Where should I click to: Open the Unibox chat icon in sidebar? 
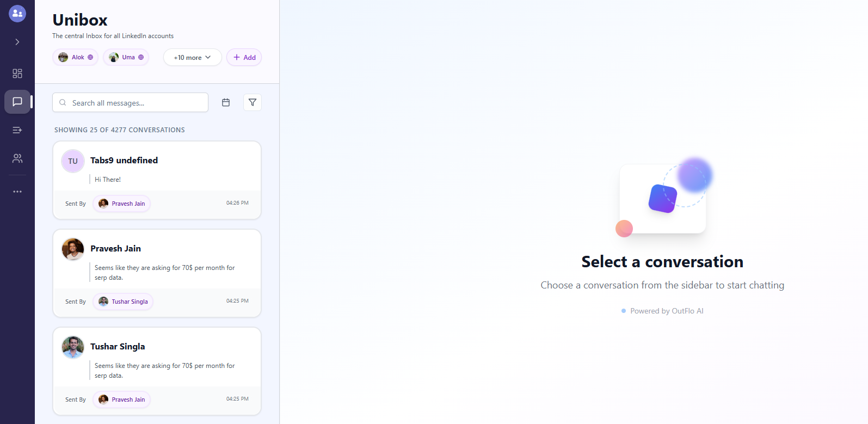[x=17, y=102]
